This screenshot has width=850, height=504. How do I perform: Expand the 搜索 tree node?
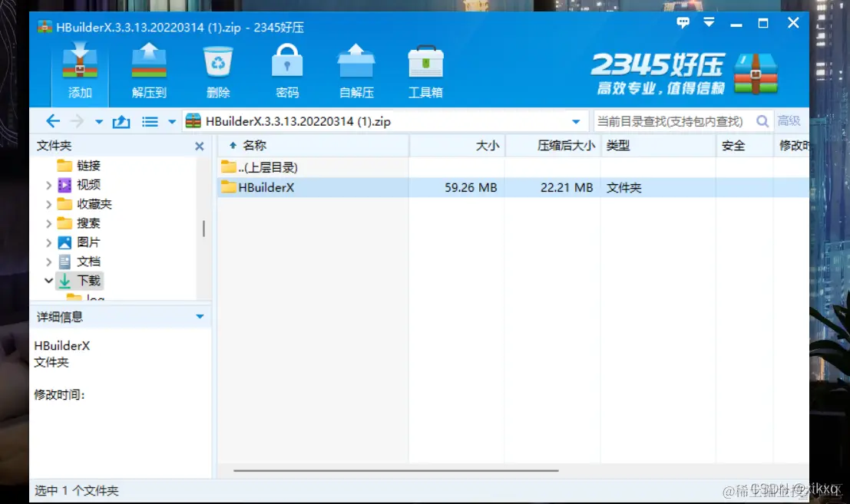coord(49,223)
